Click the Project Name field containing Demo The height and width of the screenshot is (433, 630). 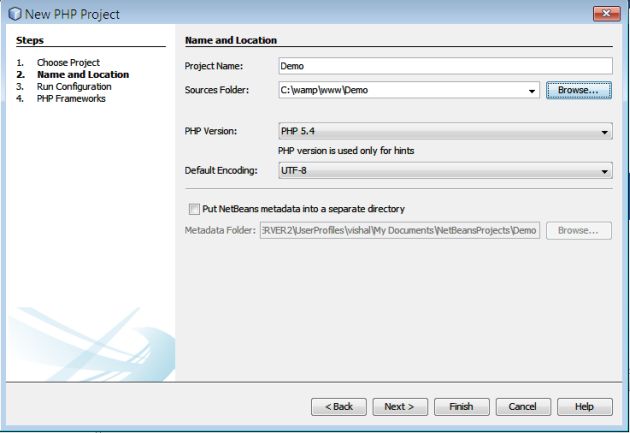click(445, 66)
